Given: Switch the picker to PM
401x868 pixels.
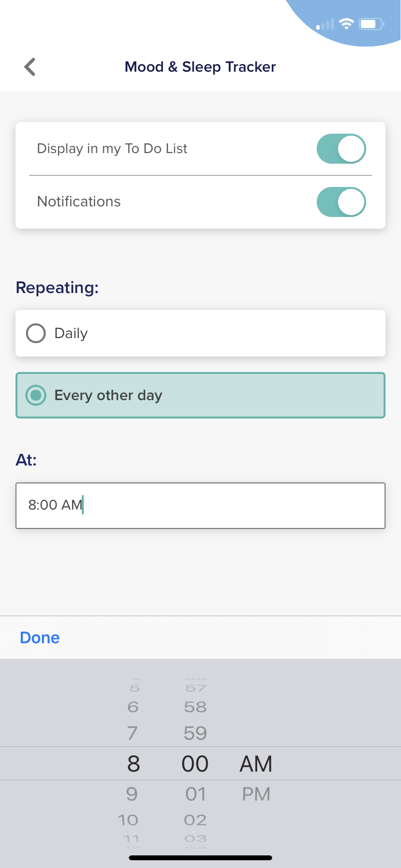Looking at the screenshot, I should click(256, 794).
